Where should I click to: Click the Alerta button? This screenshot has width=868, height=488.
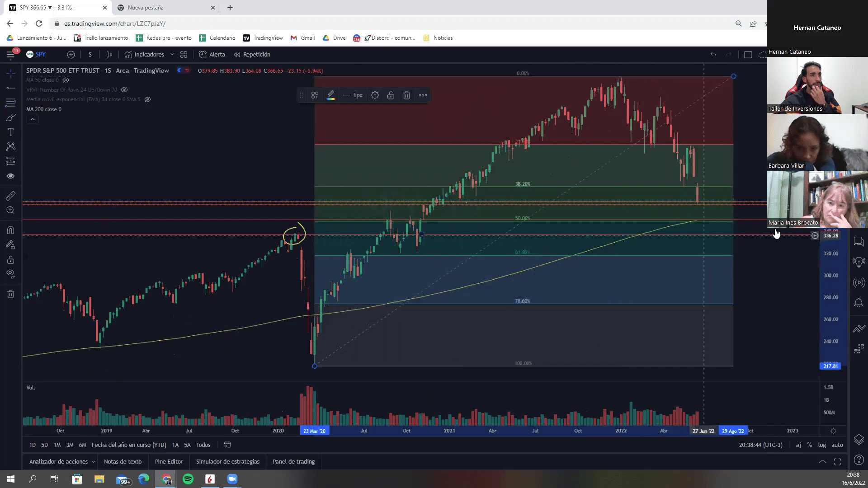[212, 55]
